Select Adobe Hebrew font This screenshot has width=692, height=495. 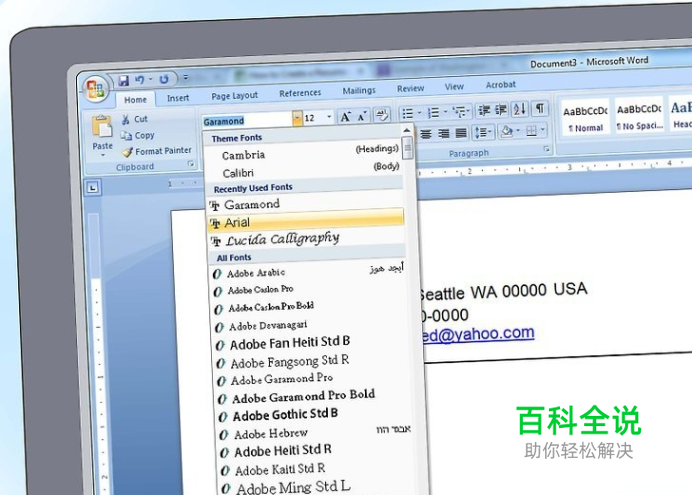(315, 433)
